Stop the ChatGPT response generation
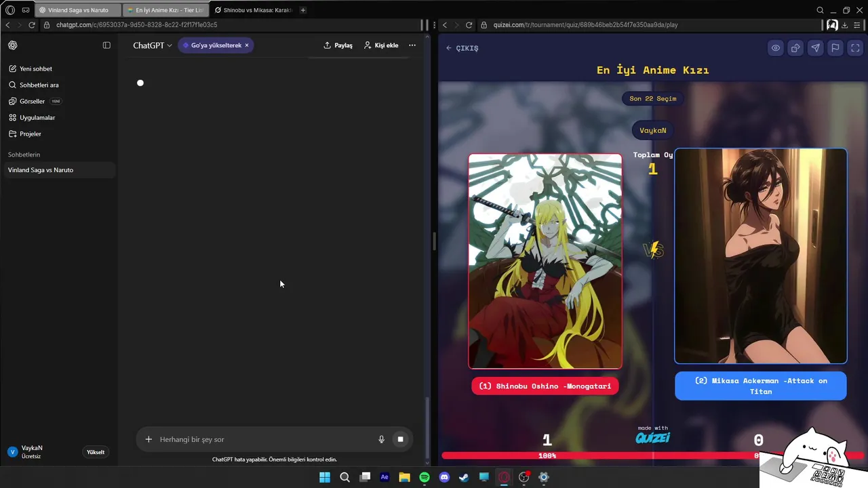The height and width of the screenshot is (488, 868). click(x=400, y=439)
